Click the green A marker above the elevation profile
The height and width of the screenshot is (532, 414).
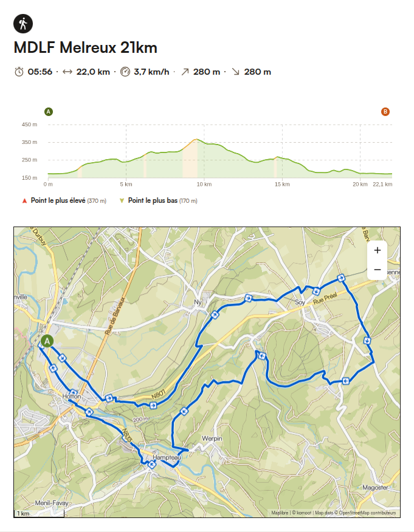coord(48,111)
